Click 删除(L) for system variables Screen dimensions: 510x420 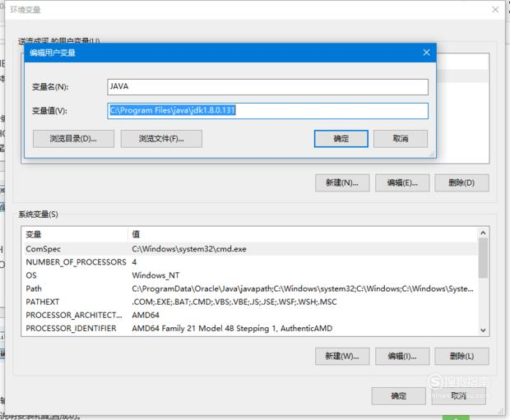[x=461, y=356]
